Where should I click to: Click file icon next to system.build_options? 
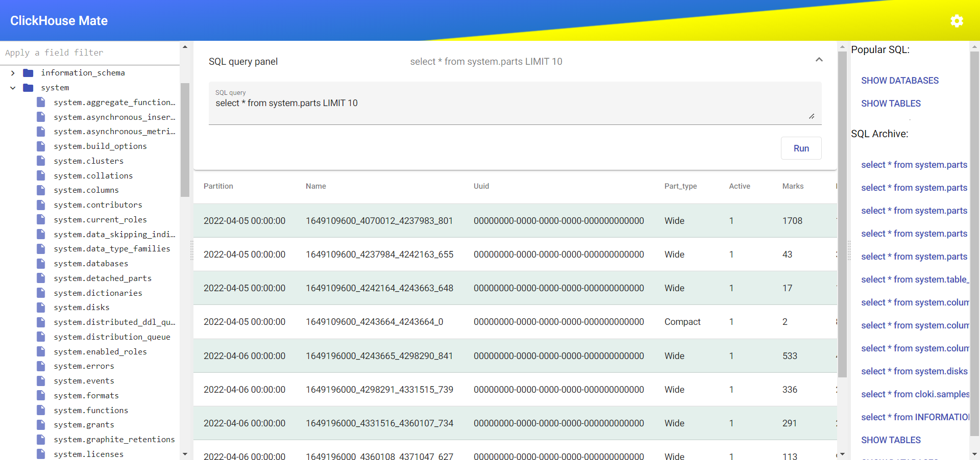(41, 146)
